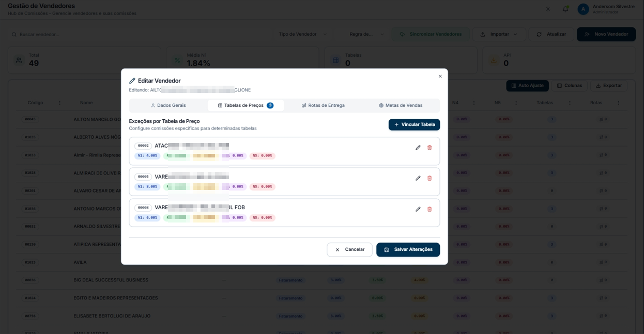The image size is (644, 334).
Task: Click the 00002 code badge
Action: (143, 146)
